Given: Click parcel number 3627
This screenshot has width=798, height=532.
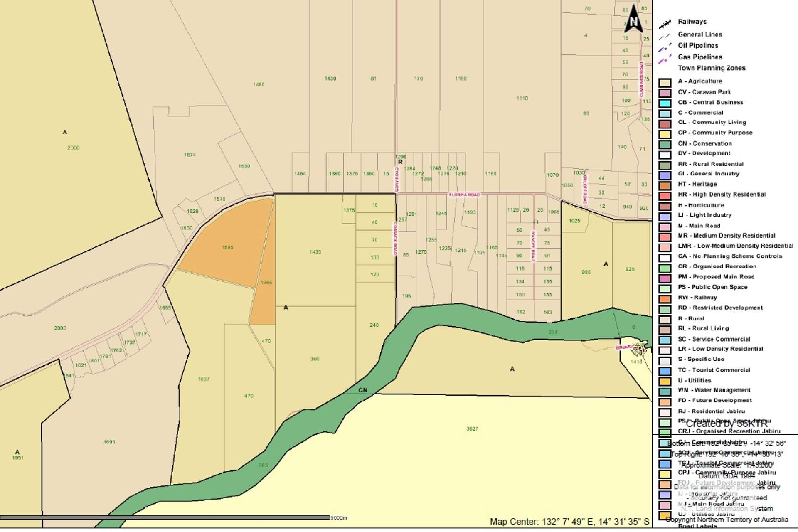Looking at the screenshot, I should (472, 429).
